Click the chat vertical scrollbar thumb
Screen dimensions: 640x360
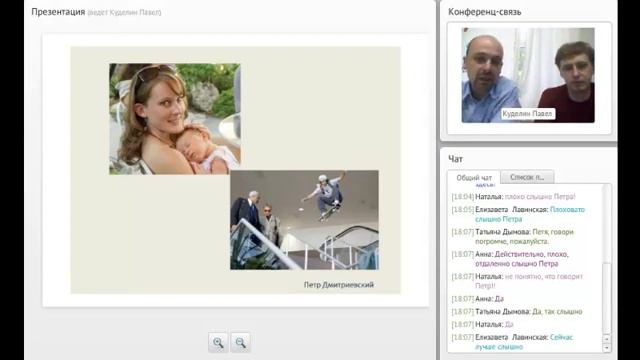tap(607, 298)
